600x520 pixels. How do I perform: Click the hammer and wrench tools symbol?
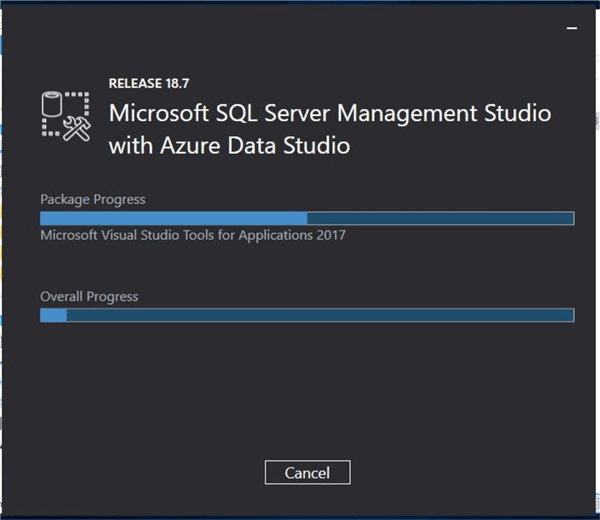(x=76, y=129)
